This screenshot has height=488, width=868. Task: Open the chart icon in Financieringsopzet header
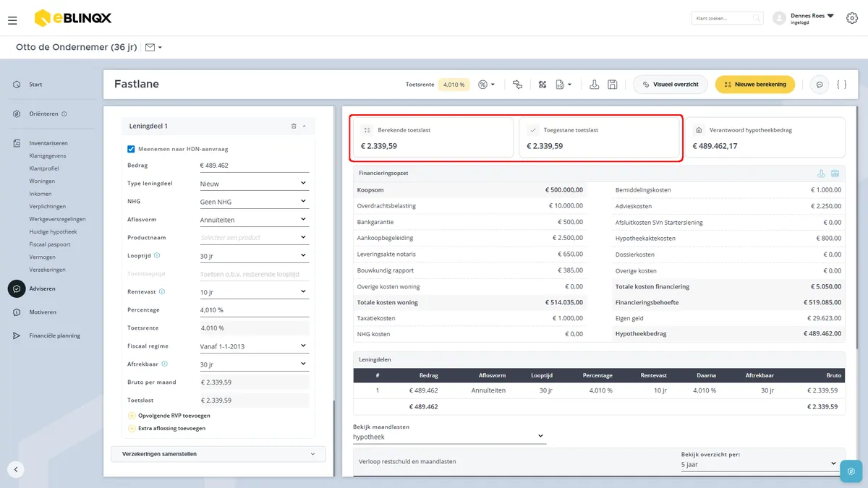(x=835, y=174)
